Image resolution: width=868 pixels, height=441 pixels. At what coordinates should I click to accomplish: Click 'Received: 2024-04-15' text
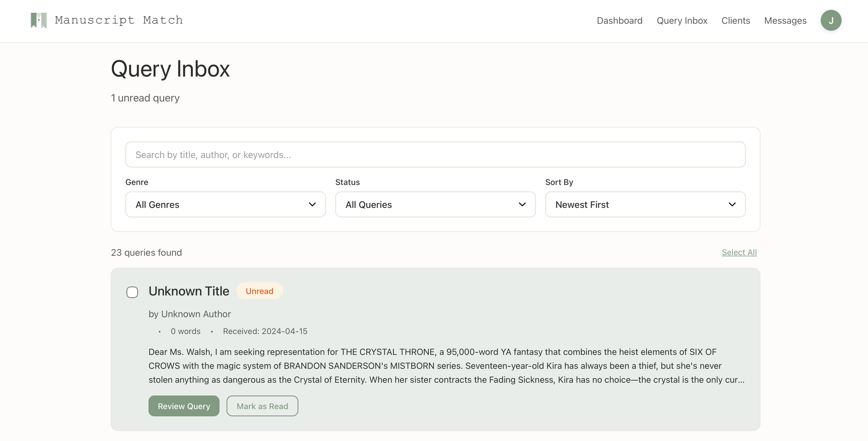(265, 331)
